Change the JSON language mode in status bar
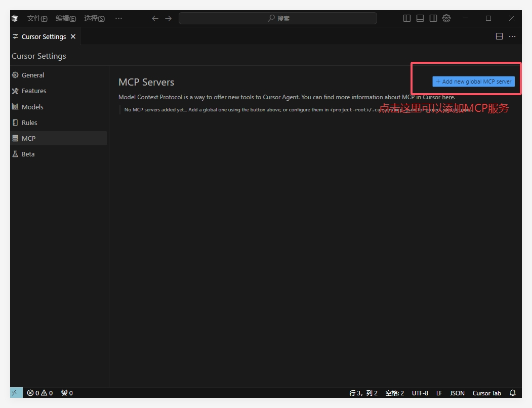 457,393
